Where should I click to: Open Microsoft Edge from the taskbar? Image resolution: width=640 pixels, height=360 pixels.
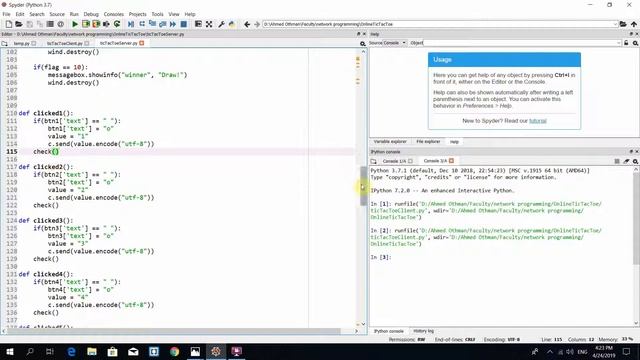coord(71,351)
